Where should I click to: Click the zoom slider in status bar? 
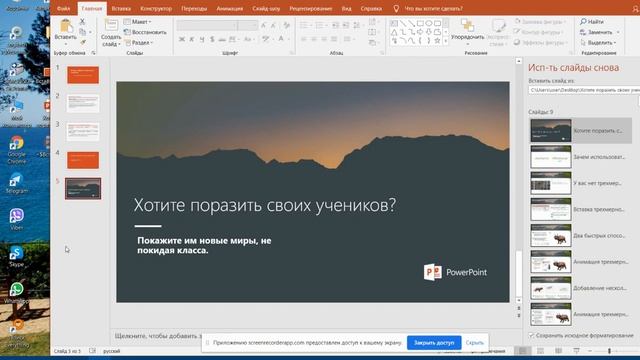point(609,351)
